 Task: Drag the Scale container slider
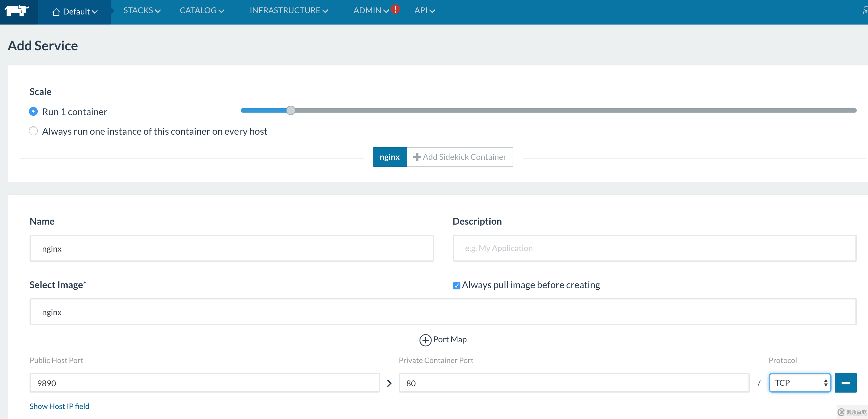(291, 111)
